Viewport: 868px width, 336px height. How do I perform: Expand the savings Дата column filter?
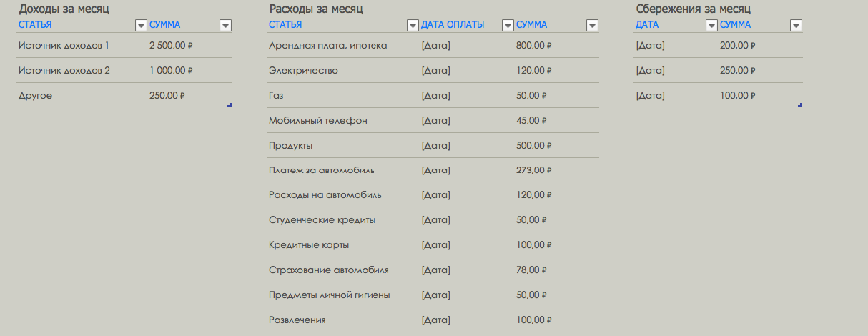(x=711, y=26)
